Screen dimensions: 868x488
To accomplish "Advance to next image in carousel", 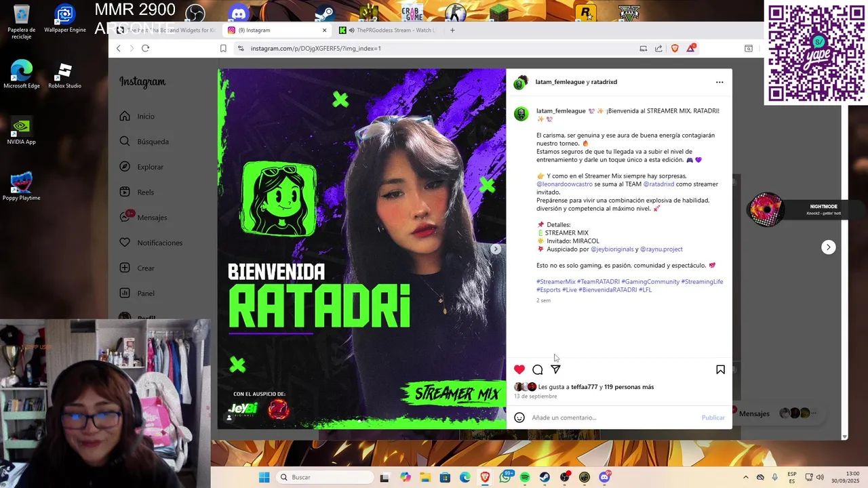I will point(496,249).
